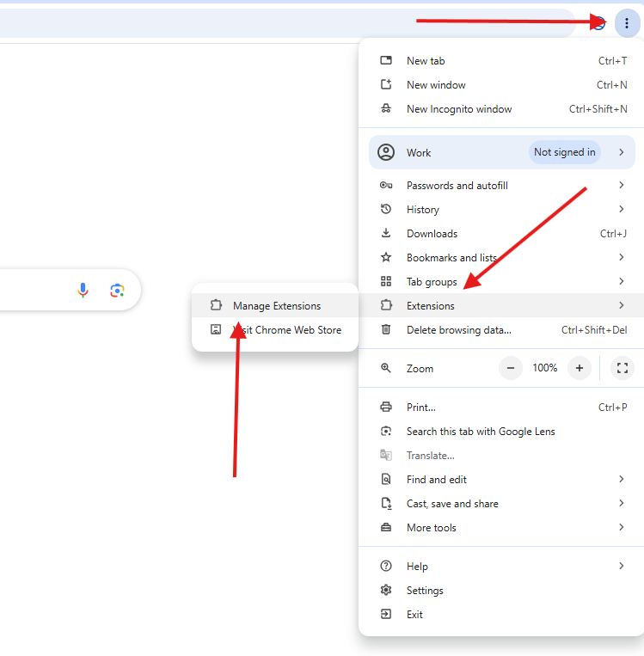The image size is (644, 656).
Task: Expand the Work profile chevron
Action: point(622,152)
